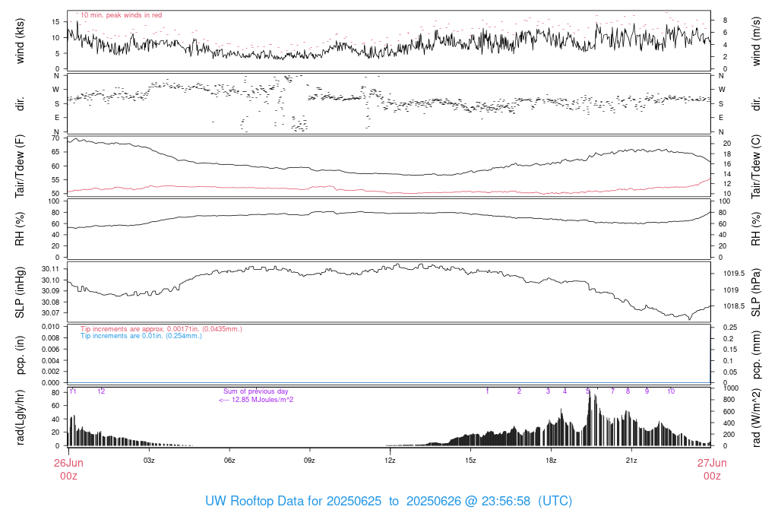
Task: Select the 'Tair/Tdew (F)' axis label
Action: pos(21,166)
